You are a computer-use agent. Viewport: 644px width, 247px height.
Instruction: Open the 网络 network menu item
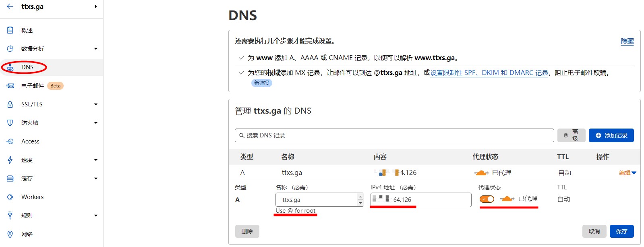(27, 234)
